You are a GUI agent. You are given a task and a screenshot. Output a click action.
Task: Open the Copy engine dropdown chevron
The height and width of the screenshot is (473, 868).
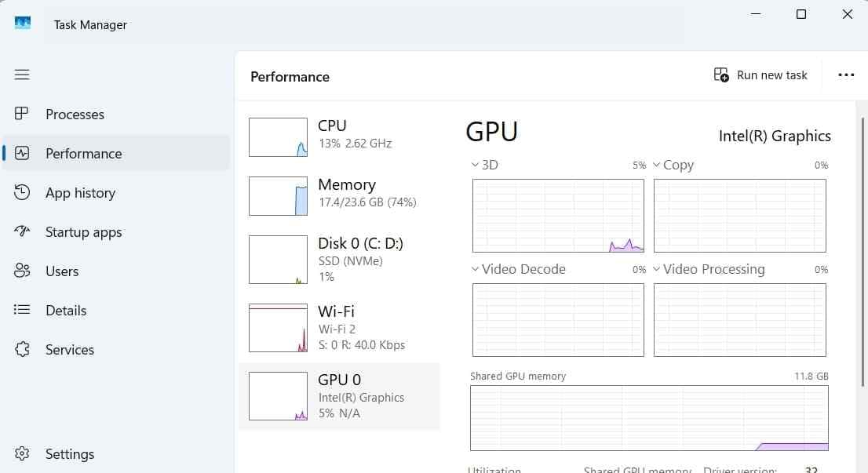point(657,164)
